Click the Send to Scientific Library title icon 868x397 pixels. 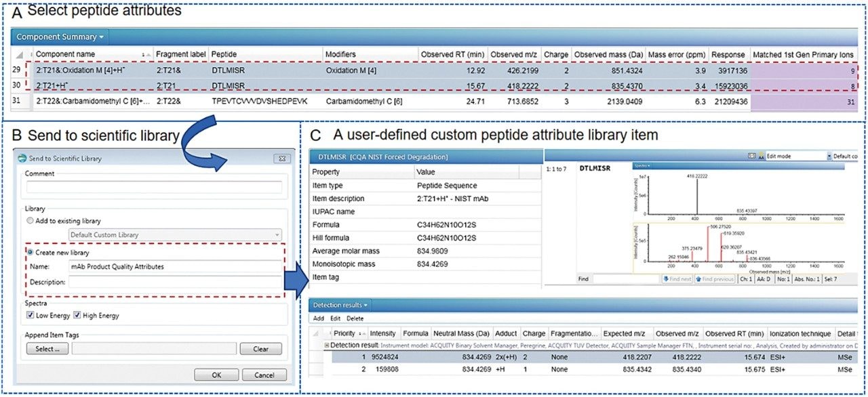(22, 159)
